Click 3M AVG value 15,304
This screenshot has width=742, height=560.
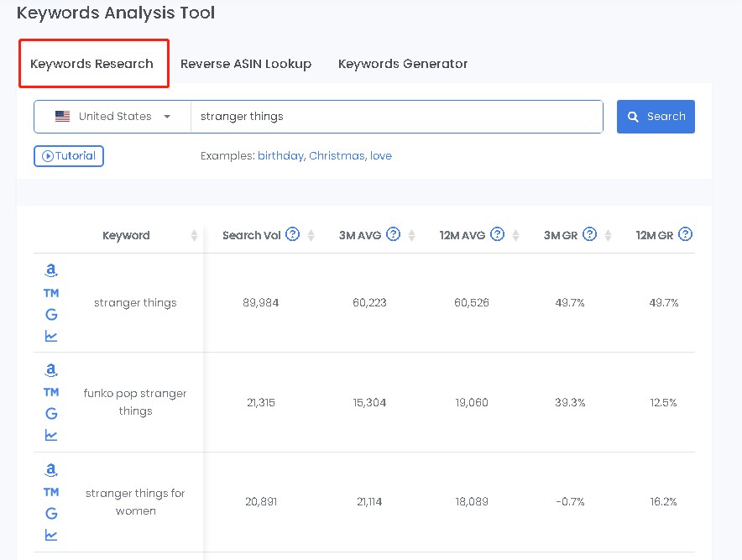pos(369,402)
